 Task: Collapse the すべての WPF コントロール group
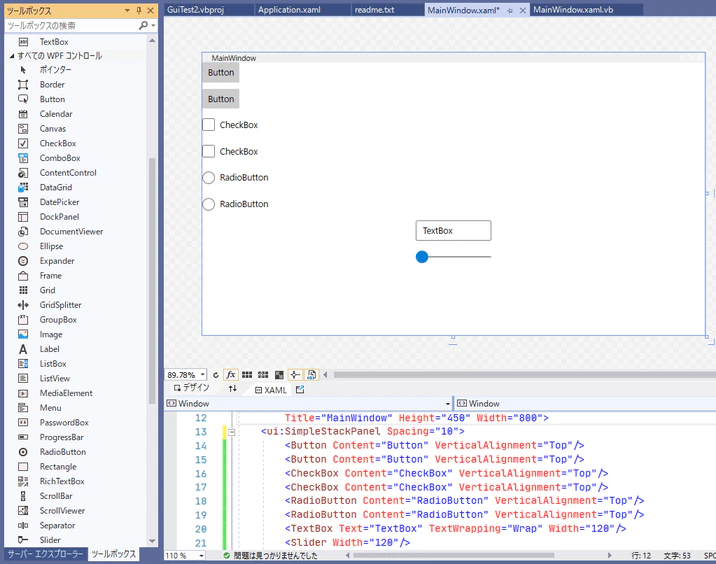pyautogui.click(x=12, y=56)
